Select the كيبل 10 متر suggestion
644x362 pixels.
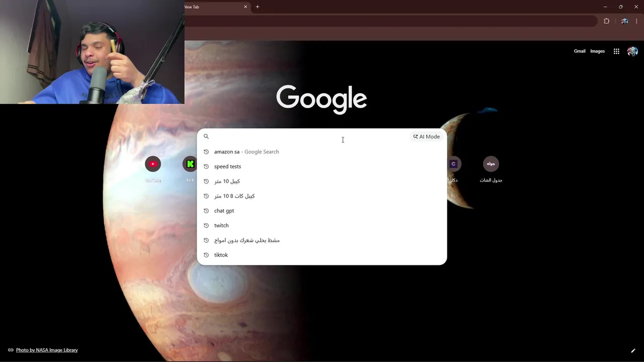[x=322, y=181]
